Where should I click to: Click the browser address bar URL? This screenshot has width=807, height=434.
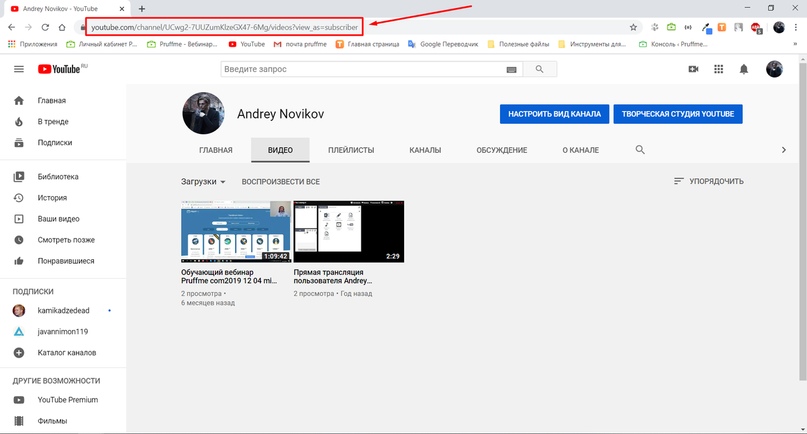point(224,27)
